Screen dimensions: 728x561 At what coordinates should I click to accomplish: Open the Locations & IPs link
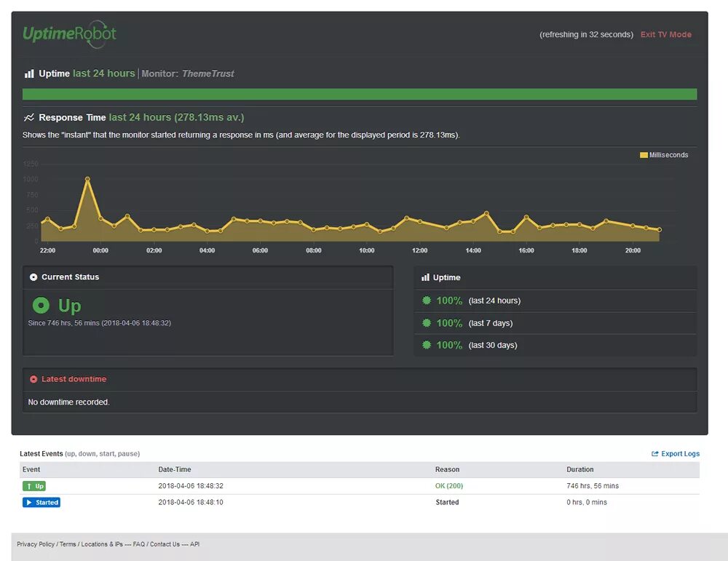point(102,544)
